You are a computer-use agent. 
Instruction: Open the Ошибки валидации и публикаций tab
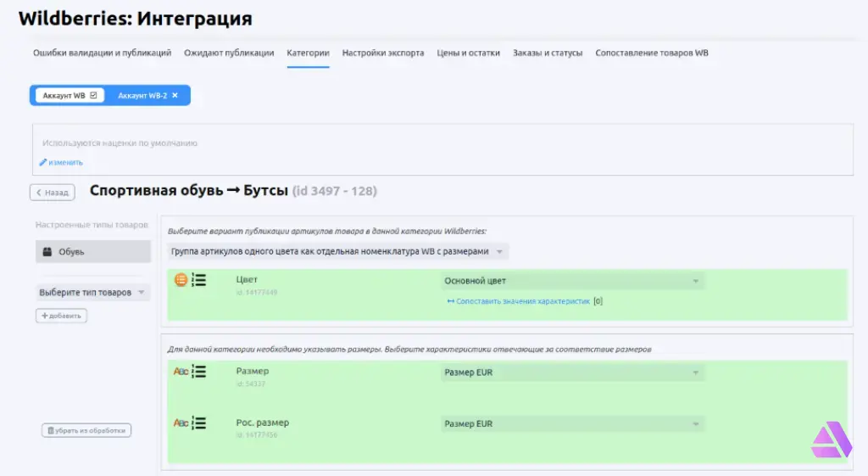pyautogui.click(x=102, y=53)
